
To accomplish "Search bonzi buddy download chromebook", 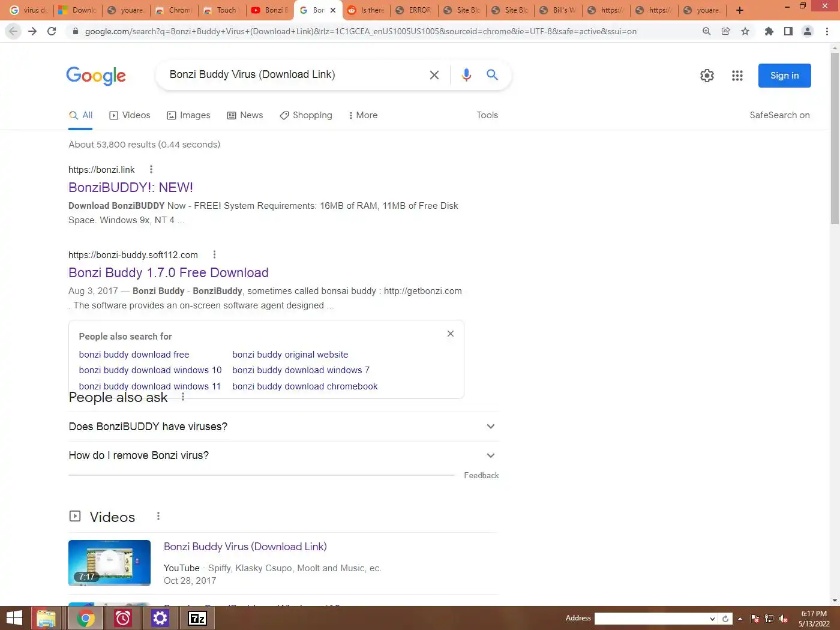I will point(305,386).
